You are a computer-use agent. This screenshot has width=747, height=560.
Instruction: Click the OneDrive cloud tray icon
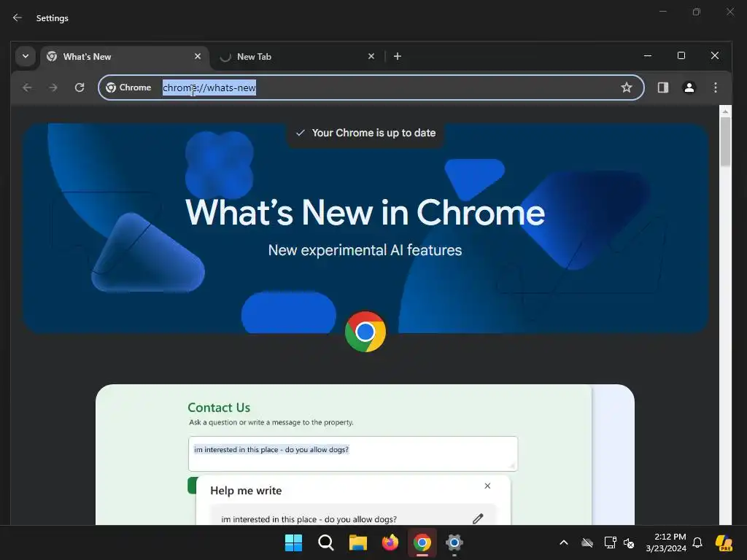(587, 542)
